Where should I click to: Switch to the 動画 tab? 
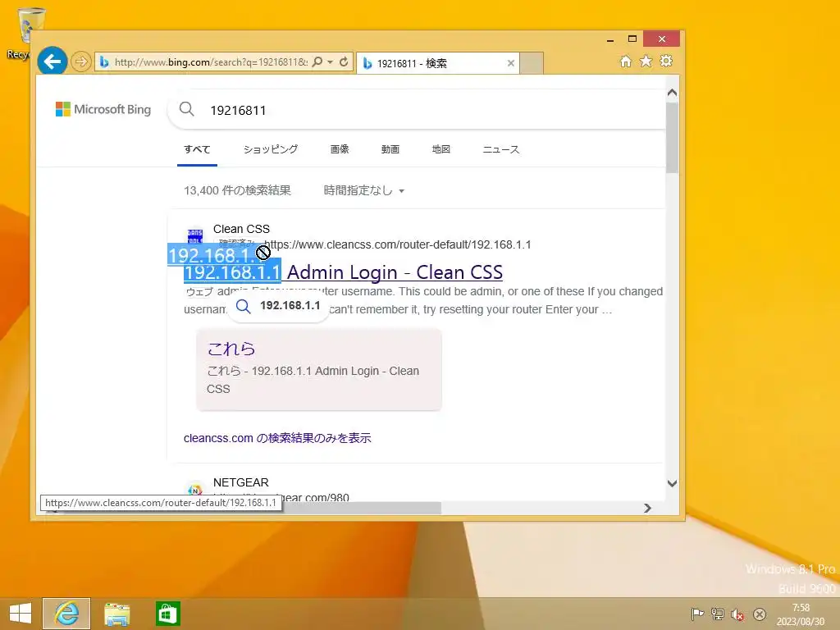coord(390,149)
